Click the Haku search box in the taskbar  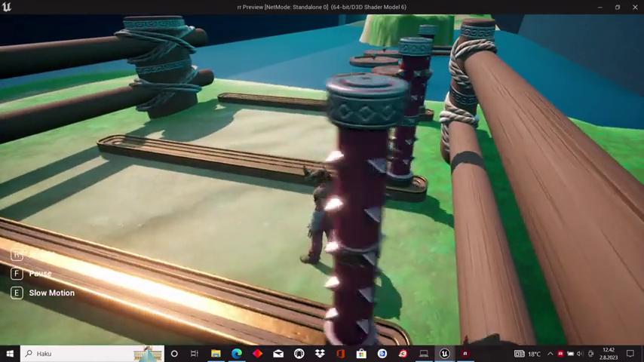click(x=93, y=354)
